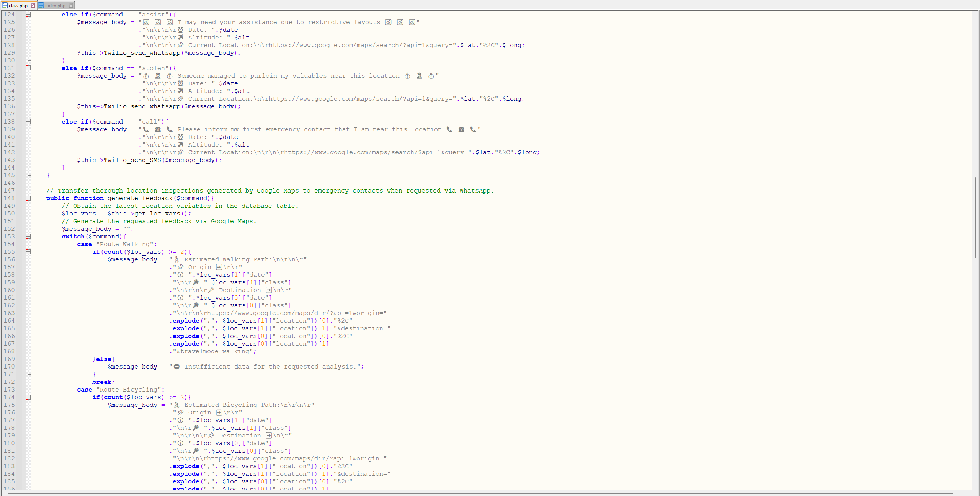Switch to the index.php tab
The width and height of the screenshot is (980, 496).
57,5
